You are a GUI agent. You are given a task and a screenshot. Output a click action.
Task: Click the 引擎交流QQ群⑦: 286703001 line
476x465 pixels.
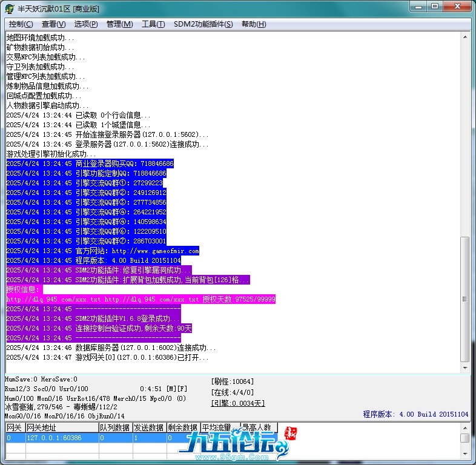click(86, 242)
